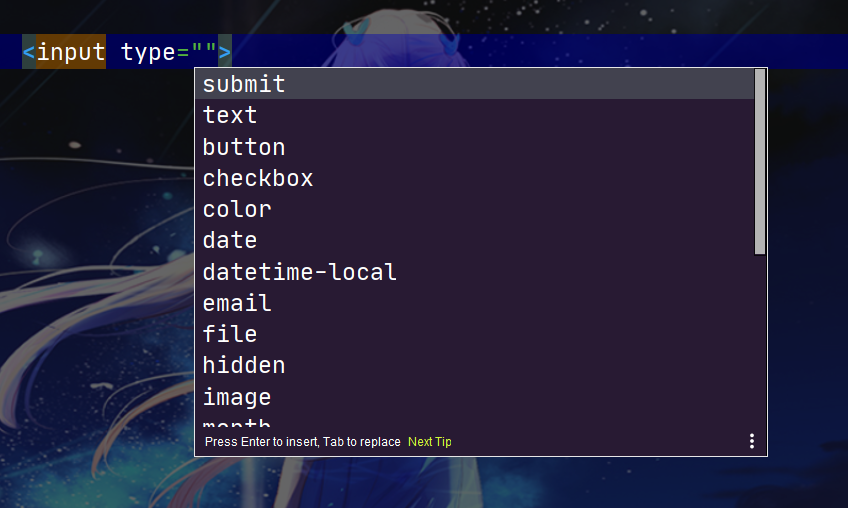Click the completion popup scrollbar thumb
Viewport: 848px width, 508px height.
(x=760, y=161)
